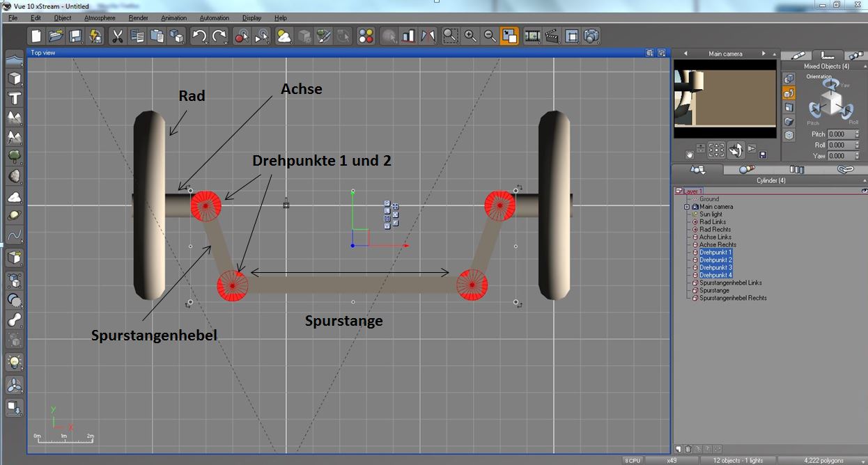Open the material color balls icon

[366, 36]
